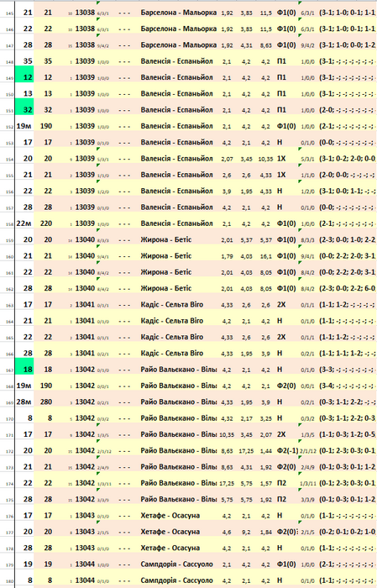Select the 2/1/12 cell beside Ф2(-1)

coord(308,451)
